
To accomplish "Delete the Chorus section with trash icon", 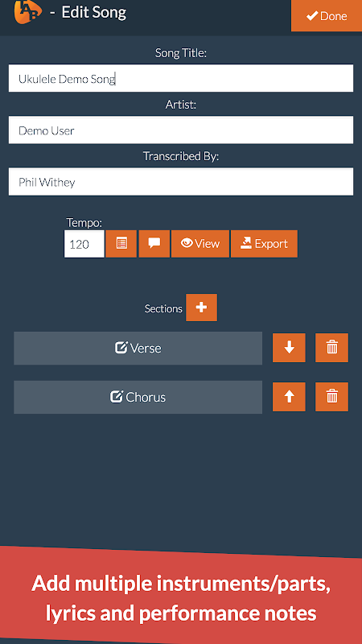I will [x=331, y=397].
